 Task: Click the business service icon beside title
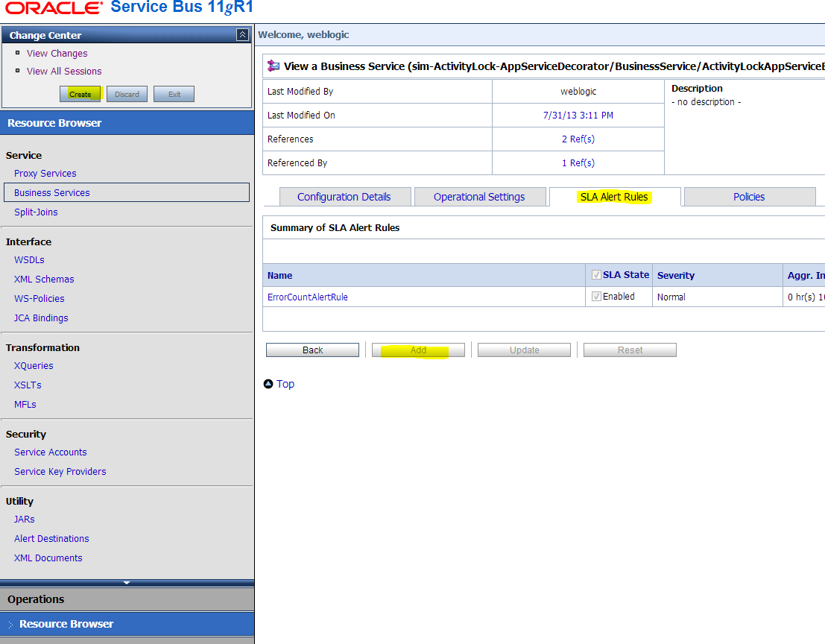(274, 66)
